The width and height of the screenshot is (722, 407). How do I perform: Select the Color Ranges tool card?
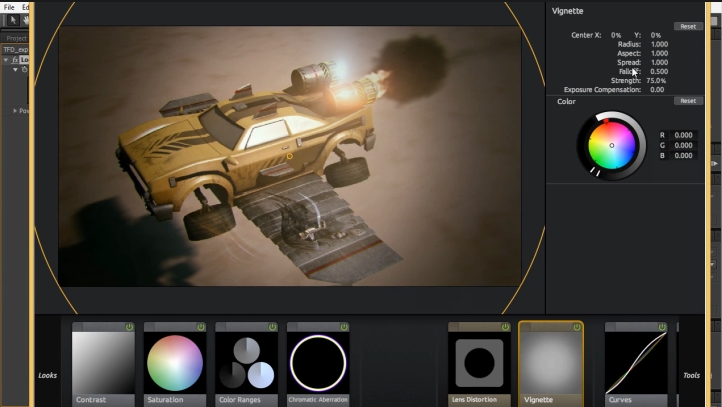click(246, 364)
